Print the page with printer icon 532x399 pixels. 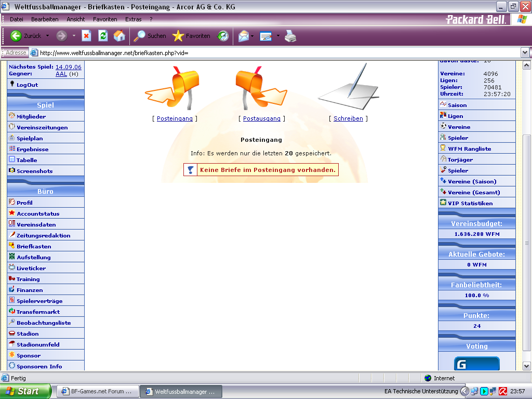click(x=290, y=36)
